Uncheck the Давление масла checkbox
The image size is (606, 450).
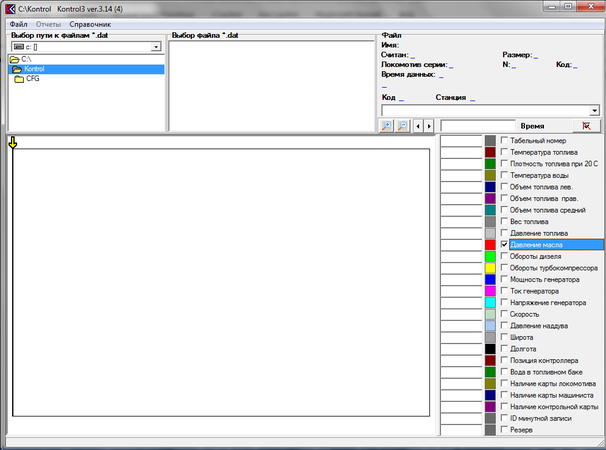[x=505, y=244]
